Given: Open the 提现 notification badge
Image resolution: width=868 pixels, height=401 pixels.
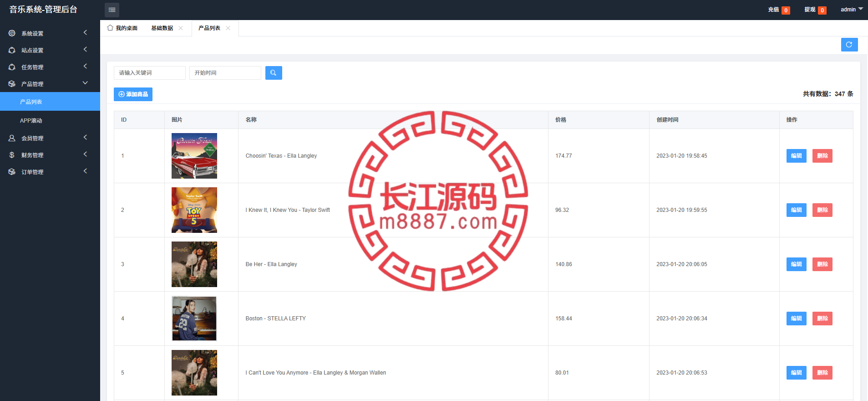Looking at the screenshot, I should 822,10.
